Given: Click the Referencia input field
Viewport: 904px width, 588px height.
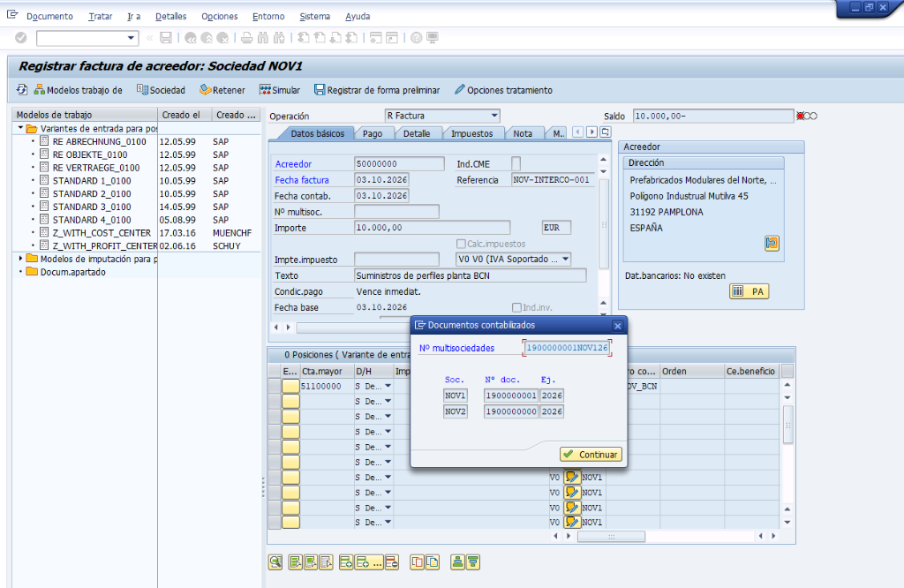Looking at the screenshot, I should coord(553,180).
